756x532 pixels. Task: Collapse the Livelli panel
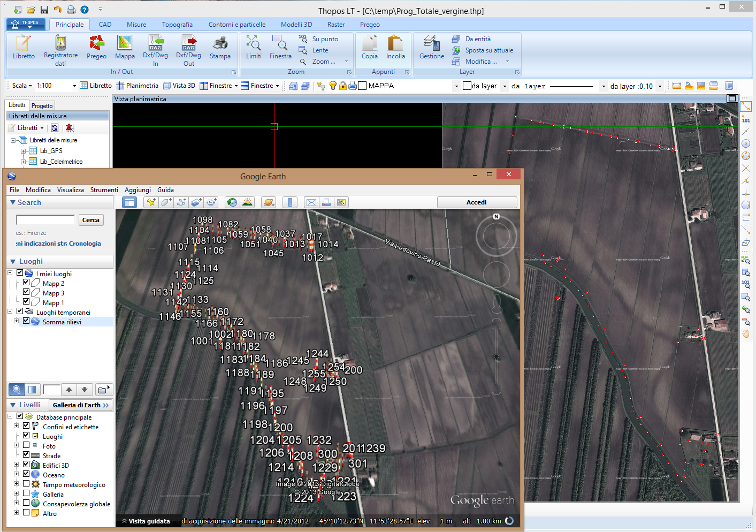pos(13,405)
